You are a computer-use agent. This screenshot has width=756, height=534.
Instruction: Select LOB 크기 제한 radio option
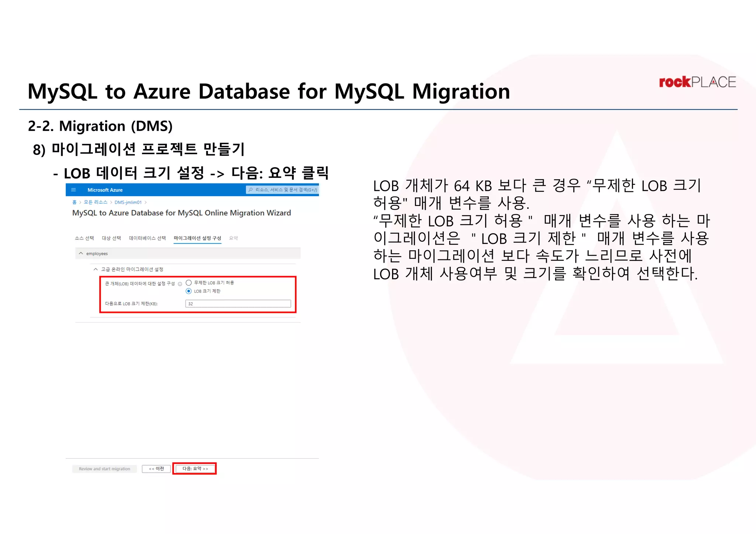coord(189,291)
